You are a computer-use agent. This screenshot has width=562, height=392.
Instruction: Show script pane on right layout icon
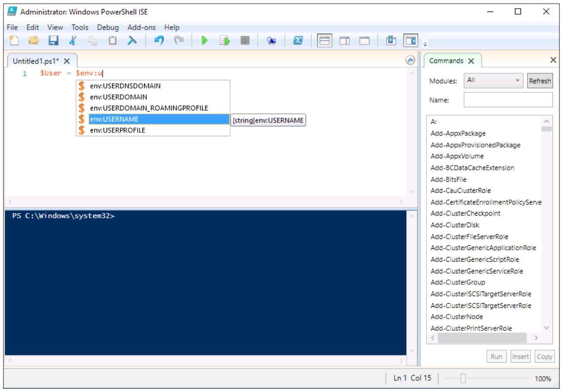click(x=344, y=40)
